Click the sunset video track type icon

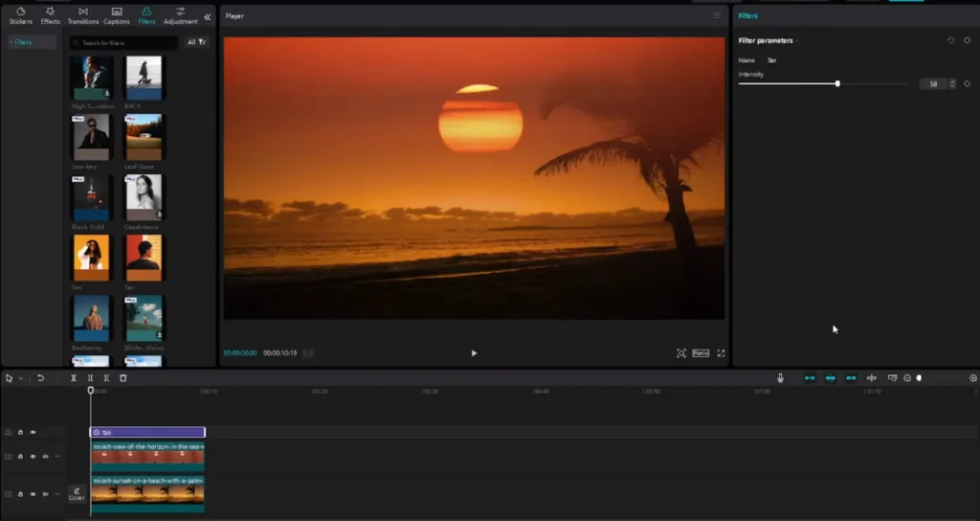(x=8, y=494)
